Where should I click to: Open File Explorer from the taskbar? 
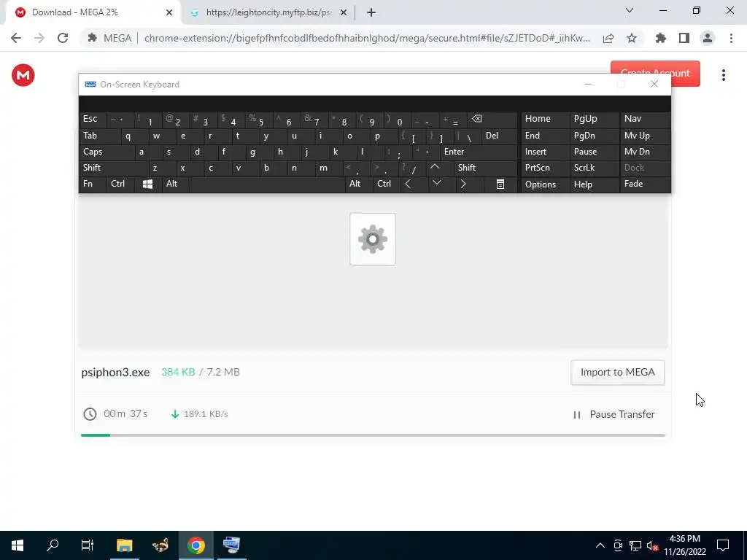pos(124,545)
